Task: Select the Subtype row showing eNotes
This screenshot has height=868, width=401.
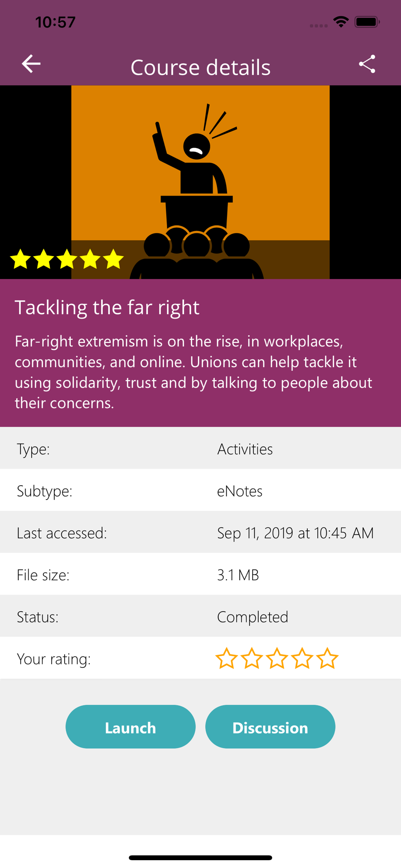Action: click(x=200, y=490)
